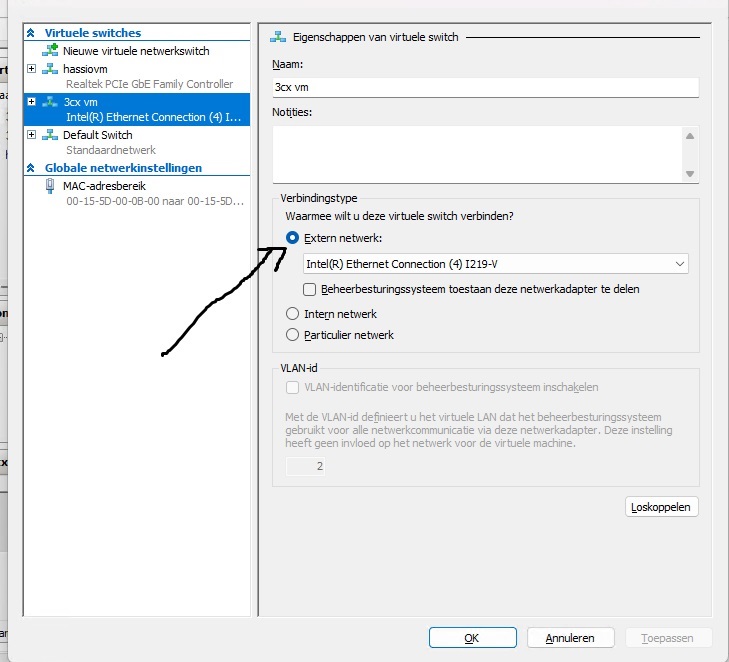Enable Beheerbesturingssysteem toestaan netwerkadapter te delen

(x=310, y=289)
